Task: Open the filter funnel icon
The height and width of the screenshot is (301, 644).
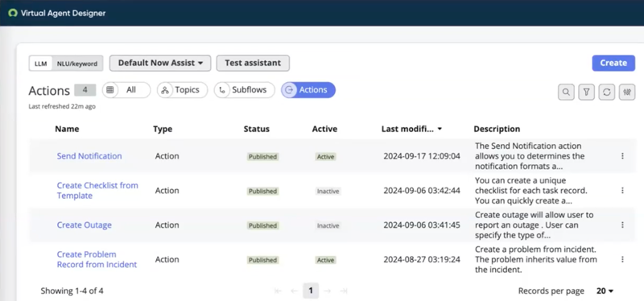Action: [x=587, y=92]
